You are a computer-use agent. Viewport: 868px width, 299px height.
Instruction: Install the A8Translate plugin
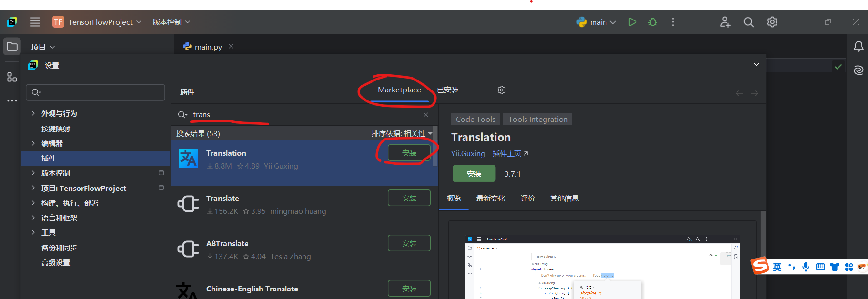pyautogui.click(x=409, y=243)
